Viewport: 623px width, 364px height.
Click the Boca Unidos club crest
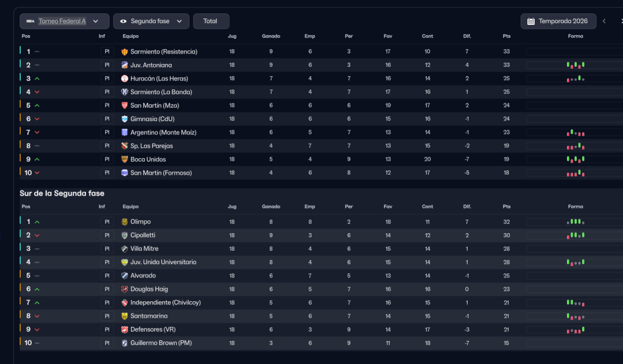click(x=125, y=159)
